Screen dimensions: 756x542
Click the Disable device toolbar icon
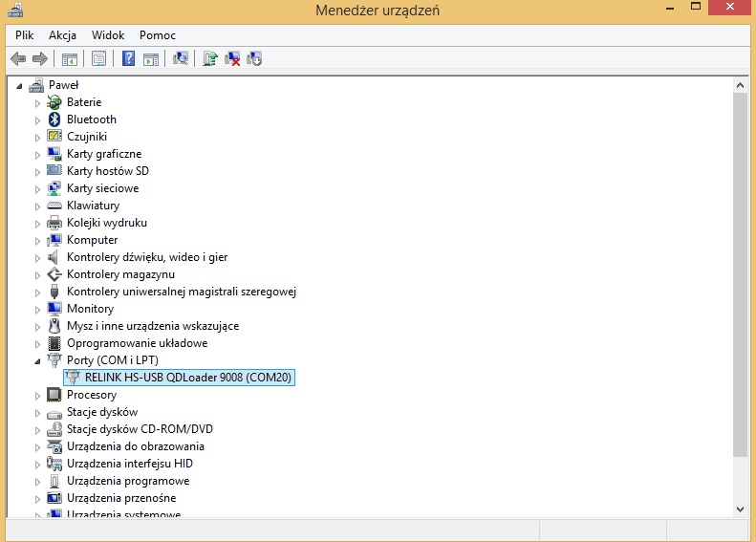tap(254, 59)
